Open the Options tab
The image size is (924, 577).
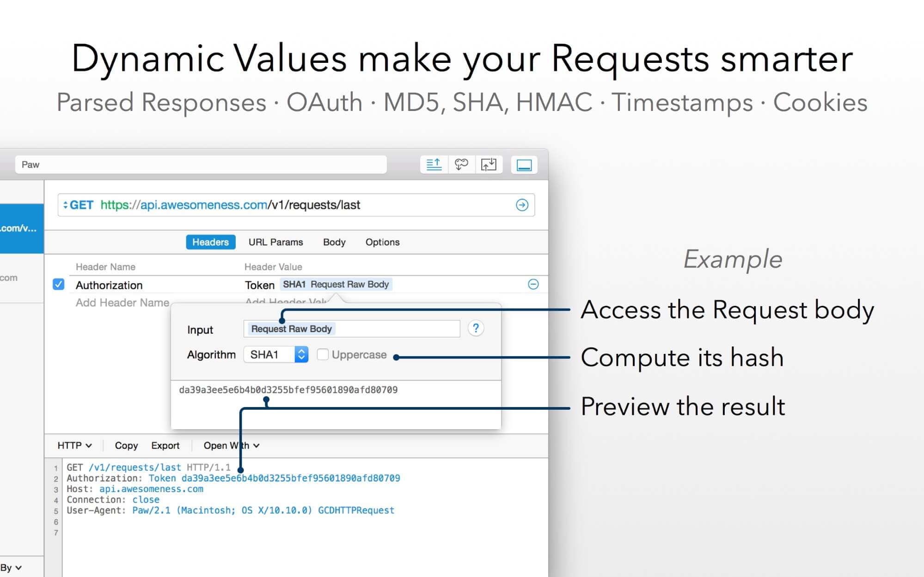tap(382, 242)
